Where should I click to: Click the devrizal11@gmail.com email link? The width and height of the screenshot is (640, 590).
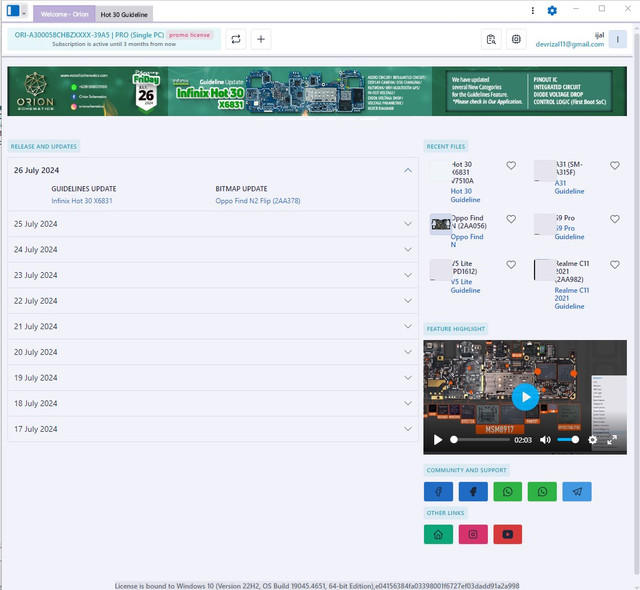(570, 44)
